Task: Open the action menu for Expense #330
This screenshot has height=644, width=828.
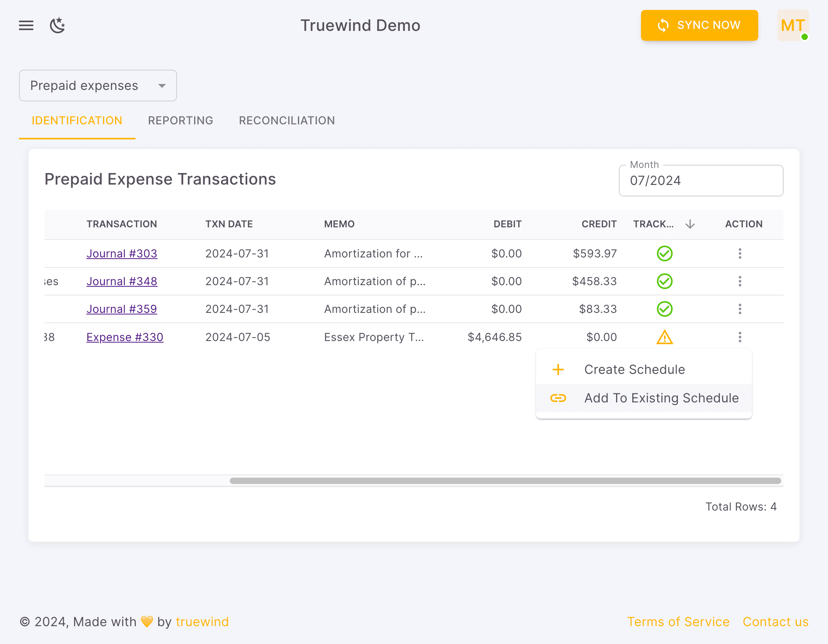Action: (740, 337)
